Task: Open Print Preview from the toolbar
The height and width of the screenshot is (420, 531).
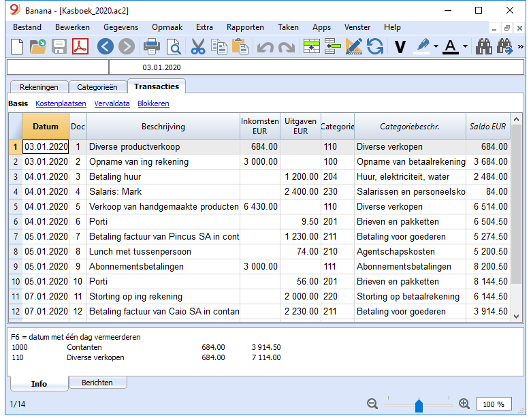Action: pyautogui.click(x=174, y=46)
